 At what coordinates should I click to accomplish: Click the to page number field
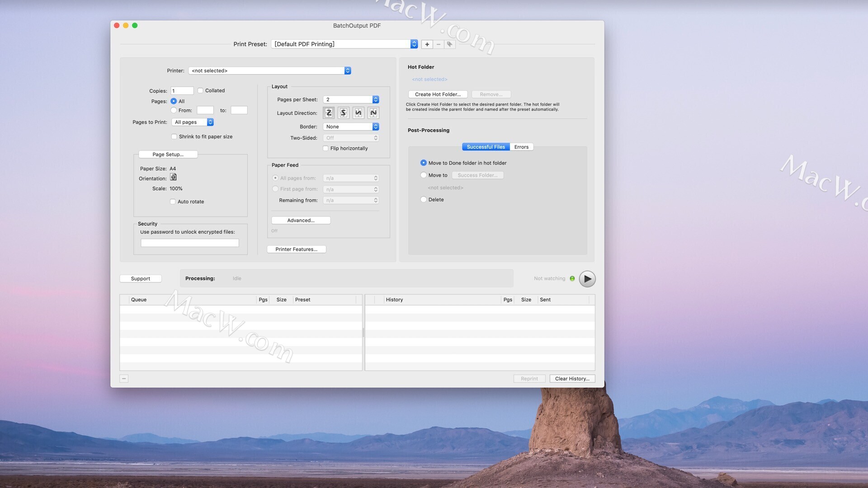point(239,110)
